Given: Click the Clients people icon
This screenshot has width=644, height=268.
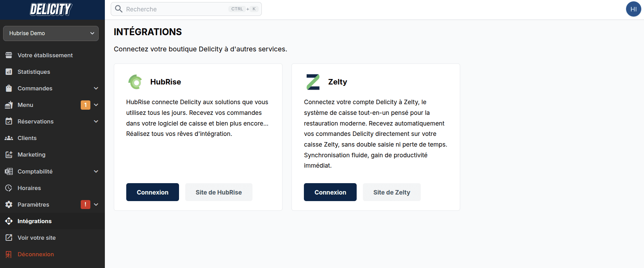Looking at the screenshot, I should [9, 138].
